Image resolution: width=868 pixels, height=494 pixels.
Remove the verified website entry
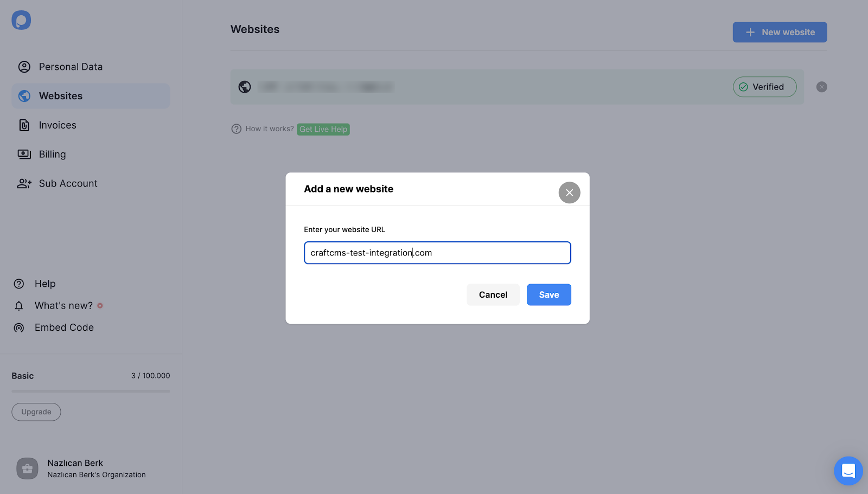click(x=821, y=87)
